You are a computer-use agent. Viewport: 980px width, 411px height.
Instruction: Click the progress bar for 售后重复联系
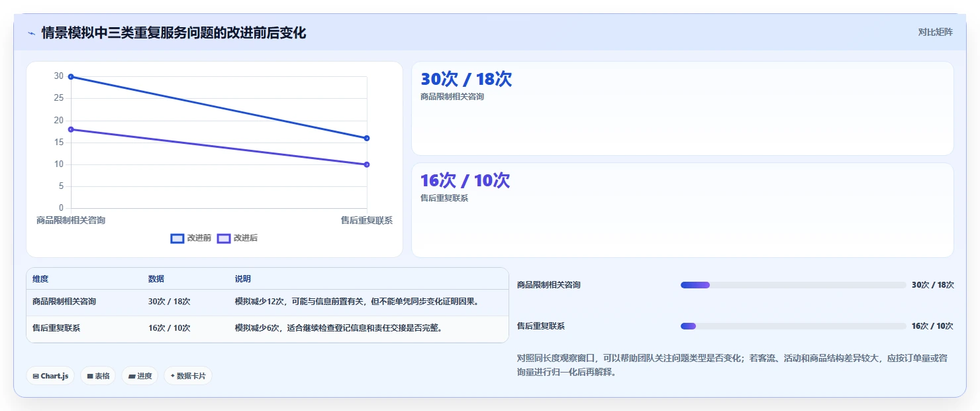[x=793, y=326]
